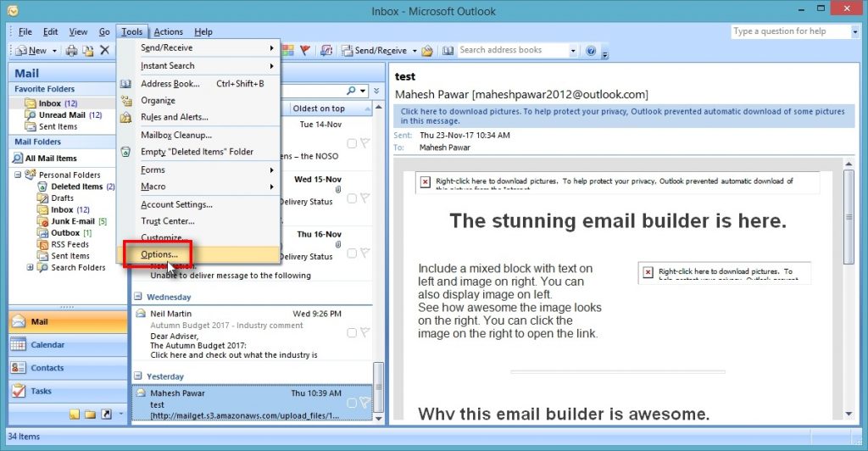868x451 pixels.
Task: Click blocked picture icon atop email body
Action: [x=426, y=182]
